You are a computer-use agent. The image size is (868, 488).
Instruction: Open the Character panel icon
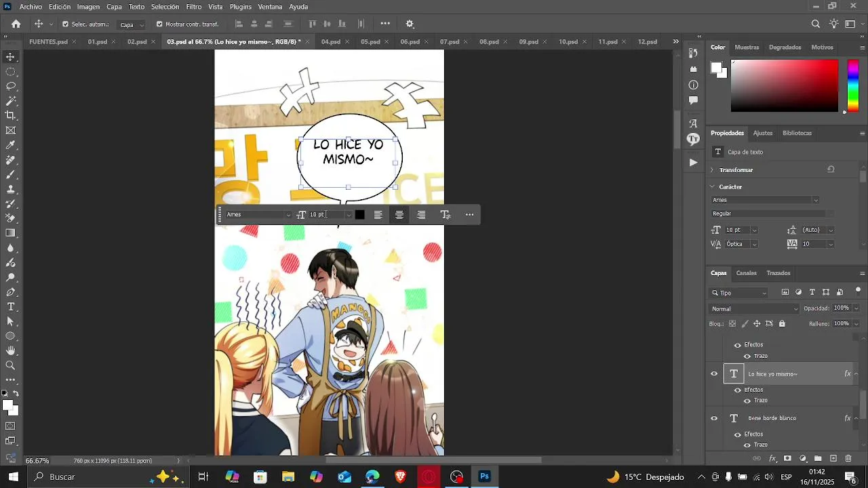tap(693, 123)
